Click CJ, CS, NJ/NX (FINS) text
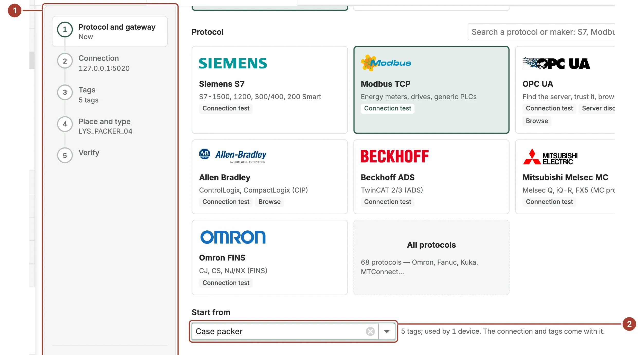This screenshot has height=355, width=644. click(x=233, y=271)
